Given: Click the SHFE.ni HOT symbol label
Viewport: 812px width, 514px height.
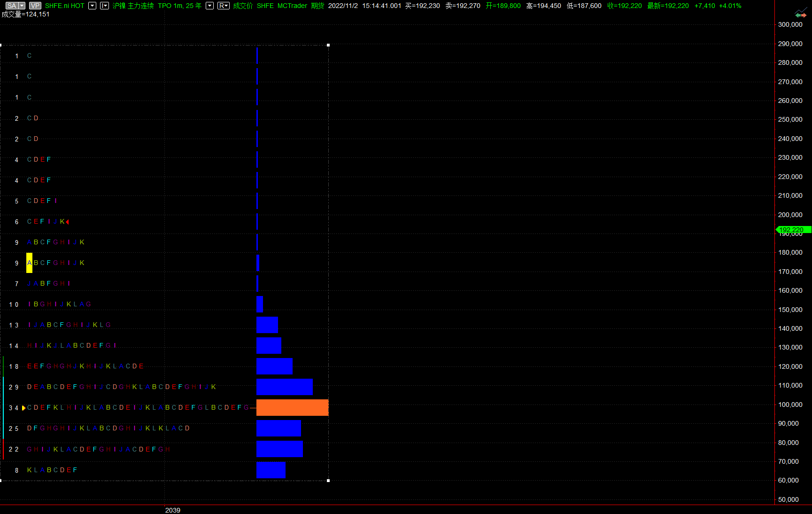Looking at the screenshot, I should click(64, 6).
